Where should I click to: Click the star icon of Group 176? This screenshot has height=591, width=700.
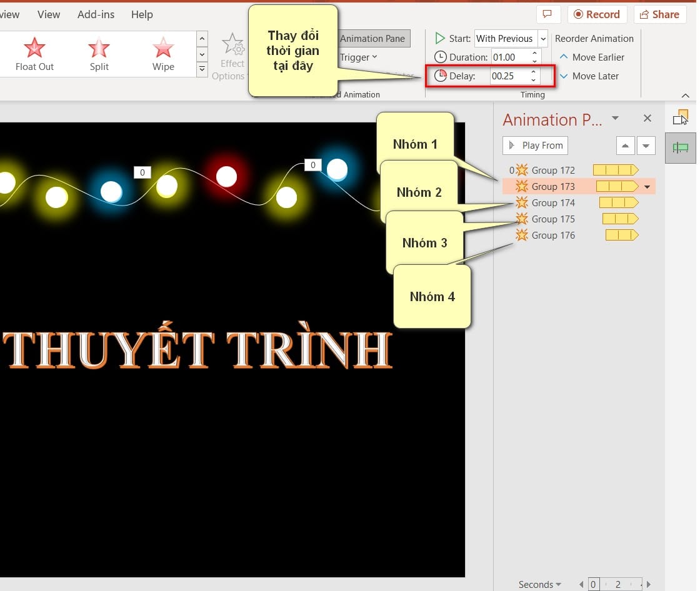(522, 236)
